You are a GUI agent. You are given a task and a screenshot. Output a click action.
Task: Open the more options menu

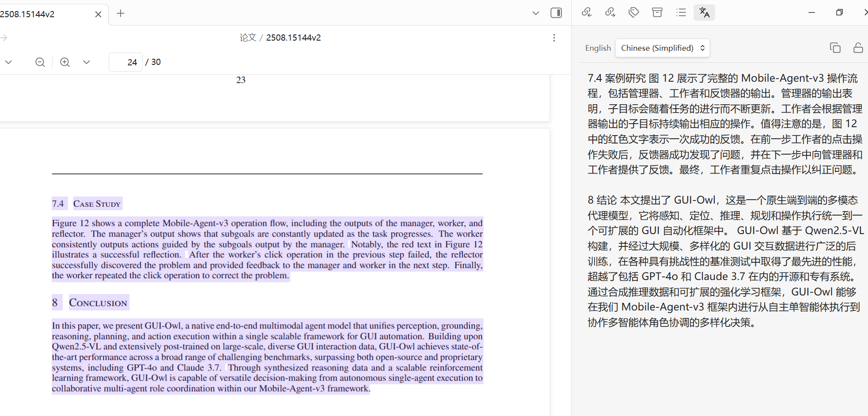point(554,38)
